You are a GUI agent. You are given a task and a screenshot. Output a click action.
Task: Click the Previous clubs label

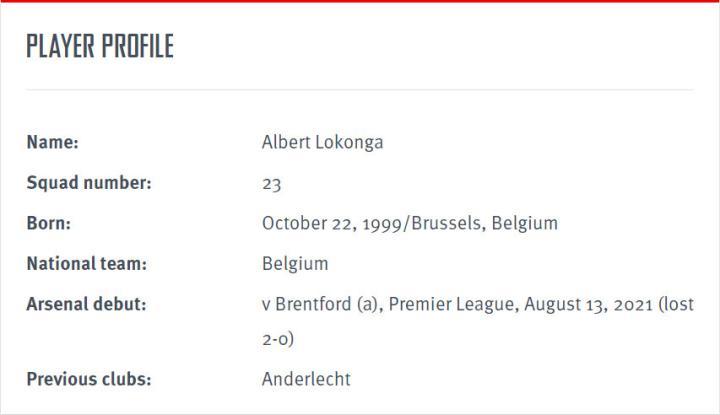[88, 379]
